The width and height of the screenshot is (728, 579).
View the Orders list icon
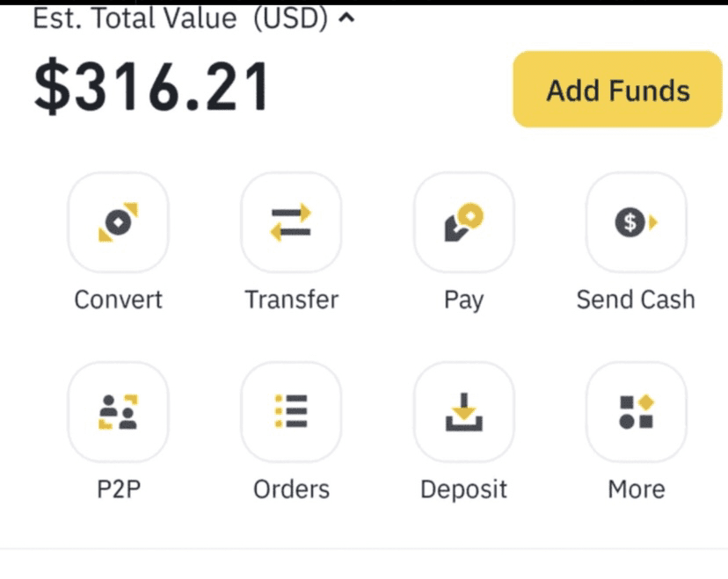tap(291, 412)
